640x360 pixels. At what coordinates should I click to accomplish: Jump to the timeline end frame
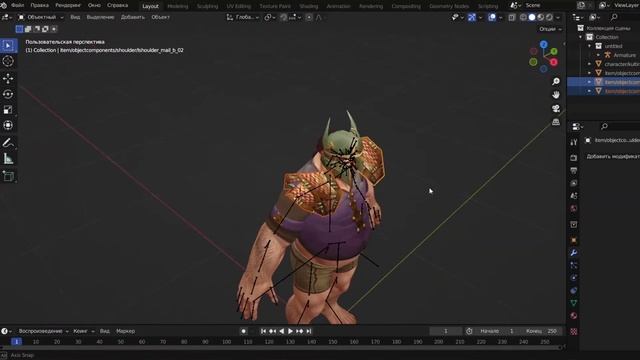309,331
